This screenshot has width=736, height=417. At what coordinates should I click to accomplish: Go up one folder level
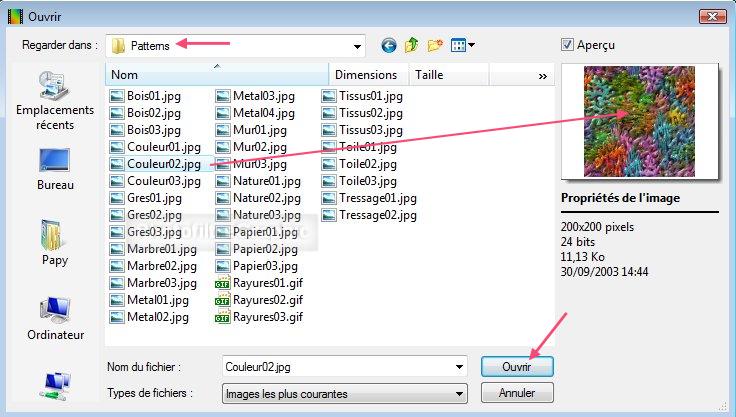(412, 45)
